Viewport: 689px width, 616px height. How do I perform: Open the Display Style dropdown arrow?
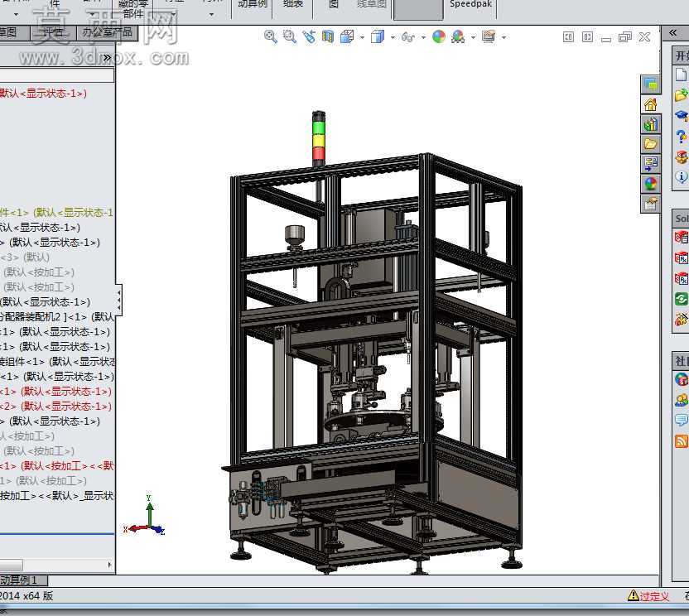[393, 37]
